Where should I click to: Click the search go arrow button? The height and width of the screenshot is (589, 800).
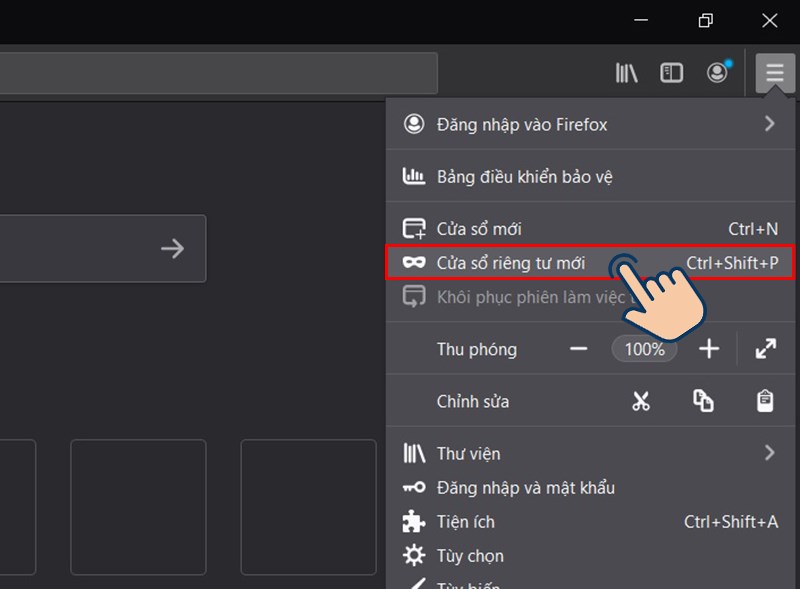click(172, 249)
